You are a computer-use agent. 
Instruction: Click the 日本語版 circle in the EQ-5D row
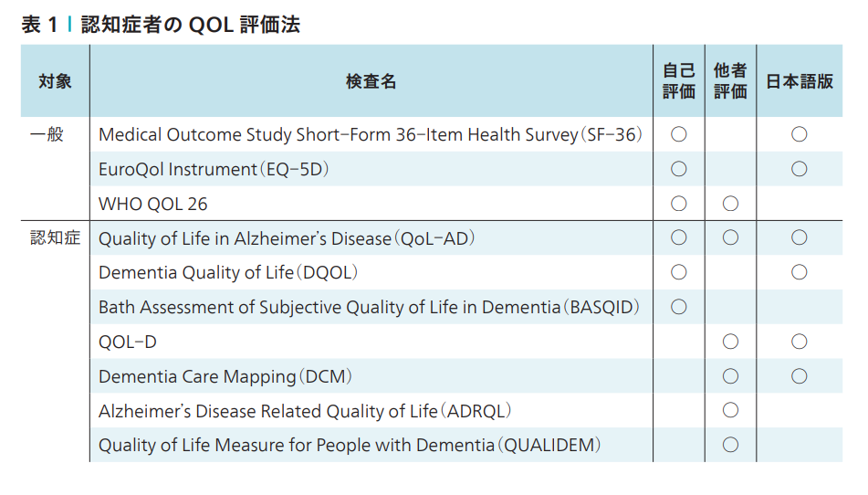799,169
